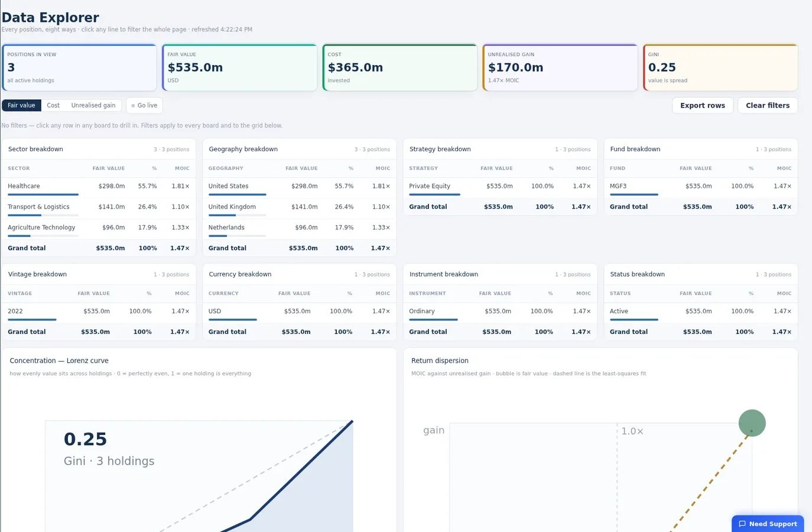The height and width of the screenshot is (532, 812).
Task: Click the Instrument breakdown panel title
Action: (444, 274)
